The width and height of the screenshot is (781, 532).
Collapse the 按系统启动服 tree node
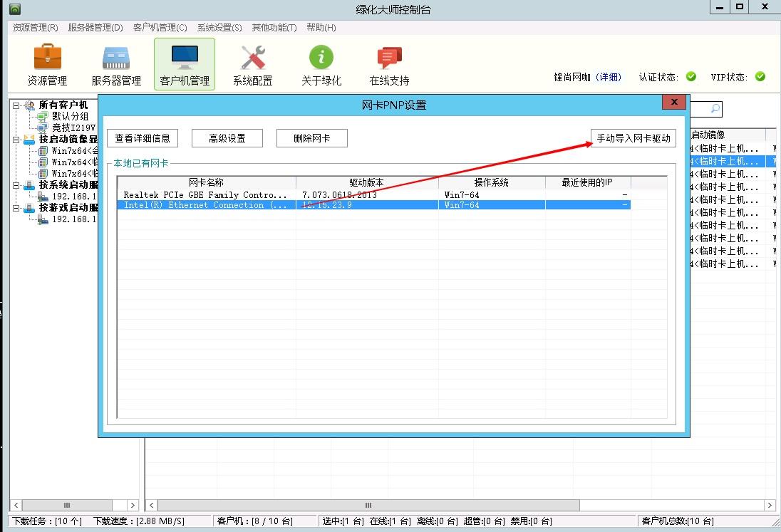(x=16, y=185)
